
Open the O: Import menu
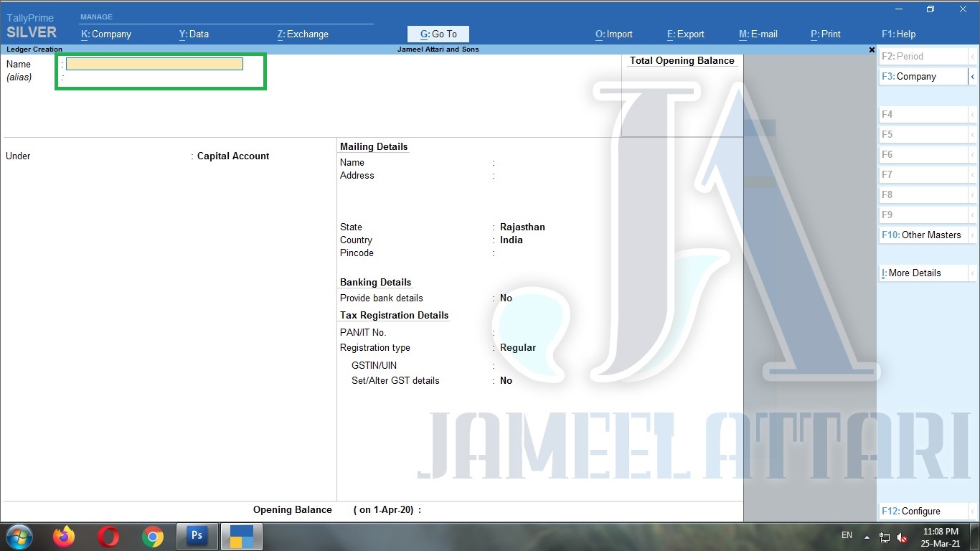coord(614,34)
